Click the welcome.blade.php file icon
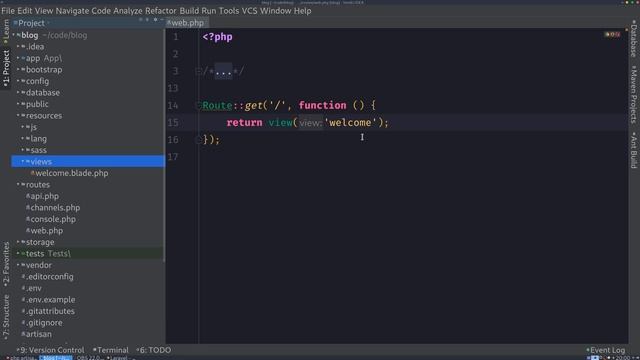This screenshot has height=360, width=640. tap(33, 173)
